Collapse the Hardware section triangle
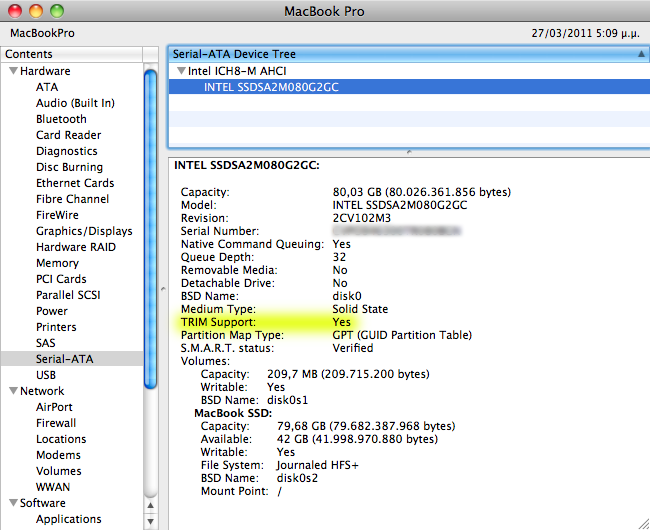 coord(13,71)
